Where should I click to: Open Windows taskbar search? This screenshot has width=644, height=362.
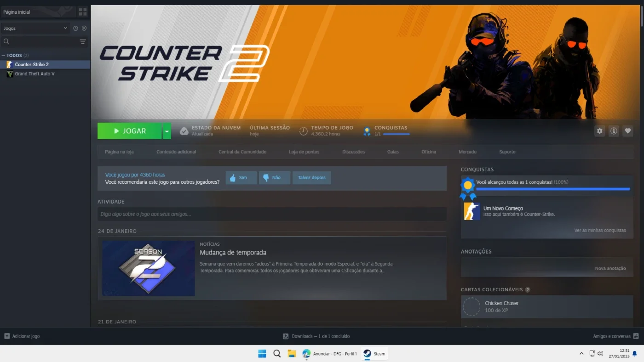coord(277,354)
